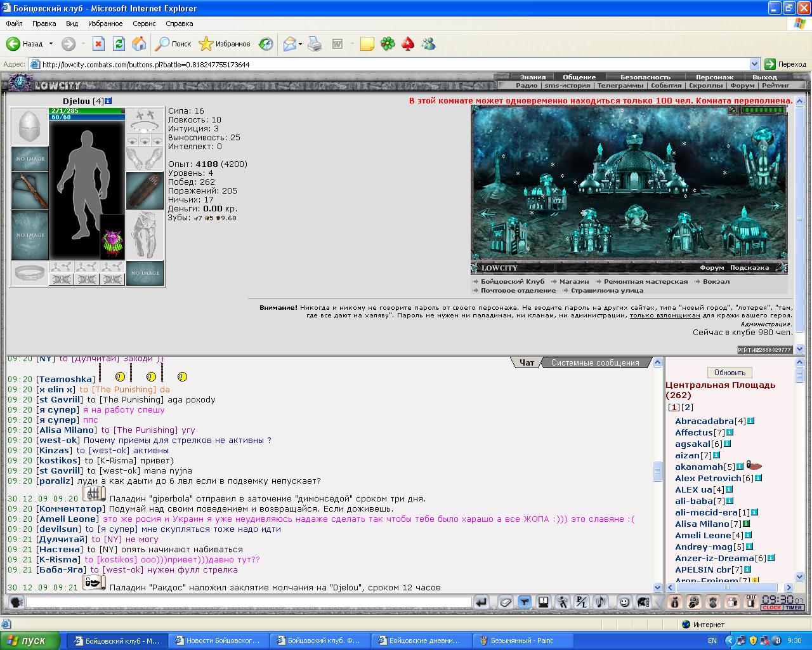Click the eraser clear chat icon
This screenshot has width=812, height=650.
[x=505, y=602]
